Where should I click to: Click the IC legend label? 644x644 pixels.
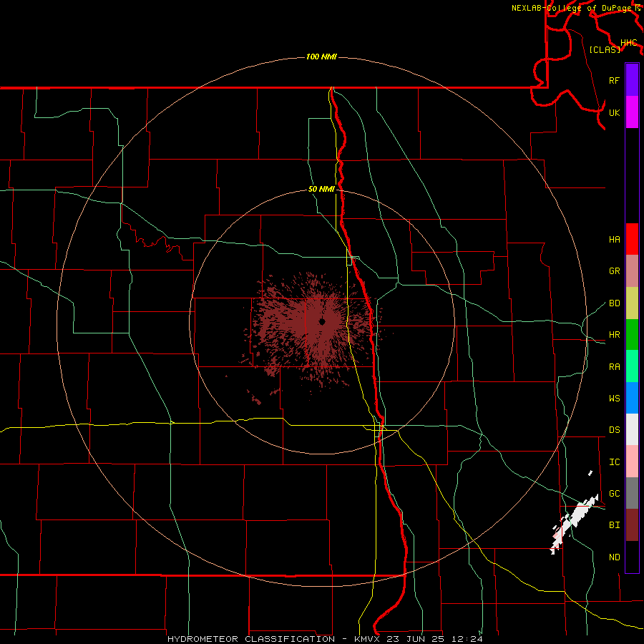click(x=614, y=462)
